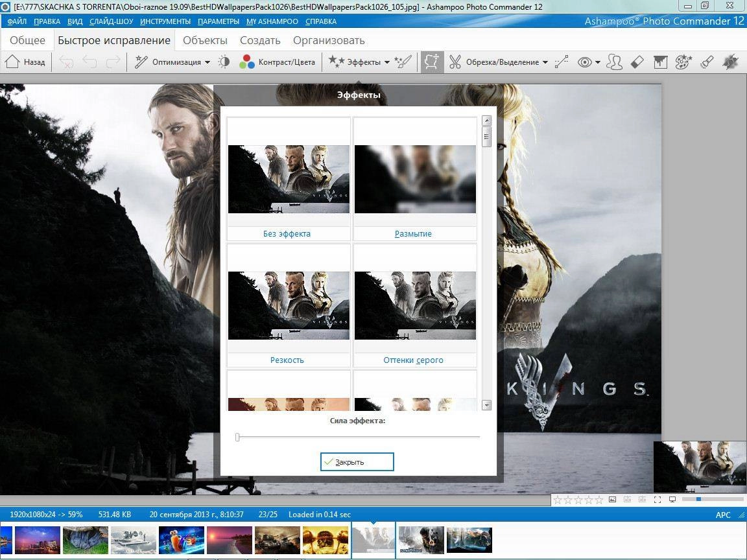Click the redo arrow in toolbar
Viewport: 747px width, 560px height.
coord(113,62)
